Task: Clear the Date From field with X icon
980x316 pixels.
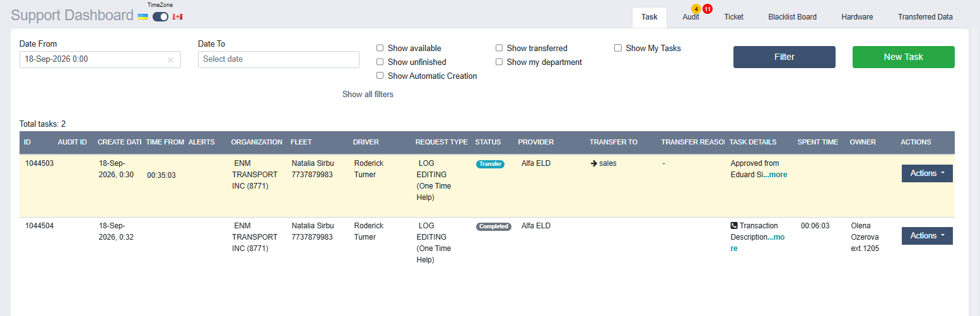Action: coord(170,60)
